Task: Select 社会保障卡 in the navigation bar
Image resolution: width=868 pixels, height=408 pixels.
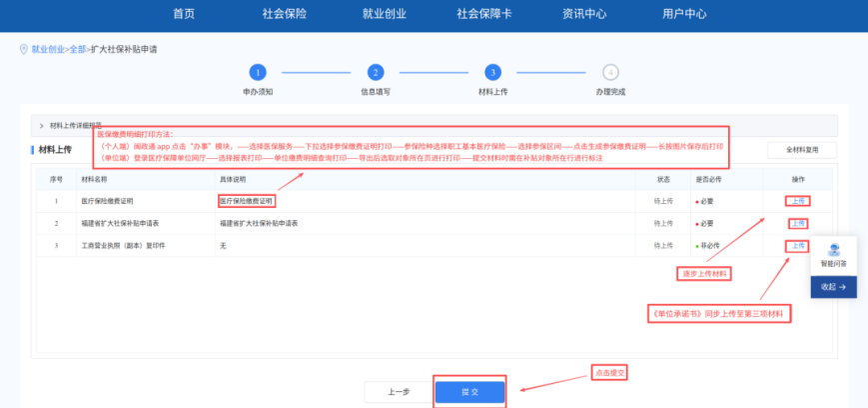Action: [x=485, y=14]
